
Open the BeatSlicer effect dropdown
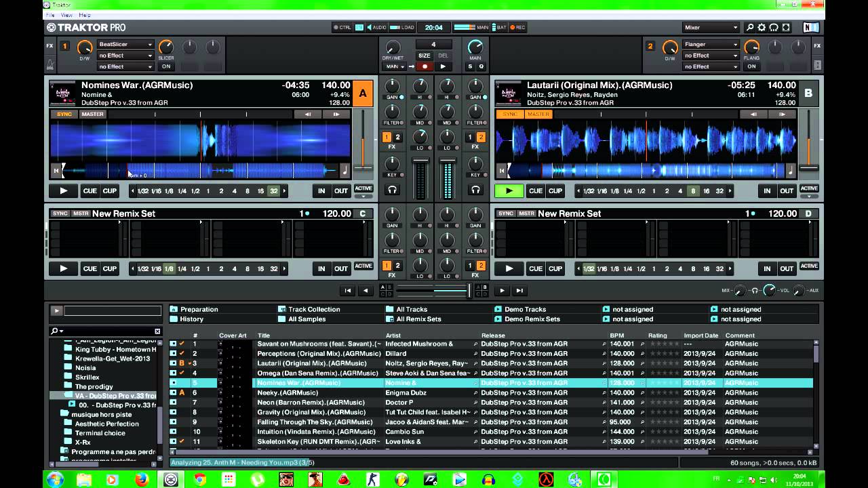125,44
